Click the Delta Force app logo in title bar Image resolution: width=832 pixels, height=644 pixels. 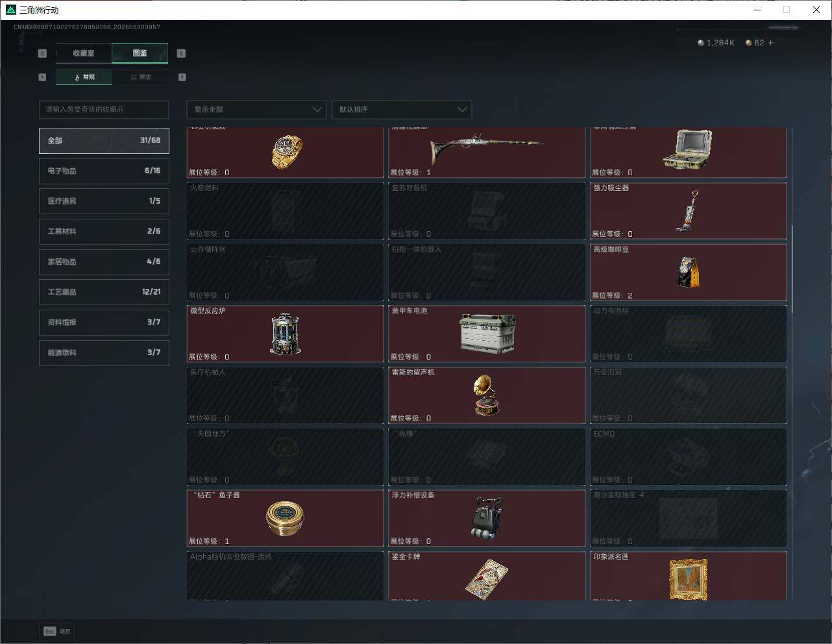[10, 10]
